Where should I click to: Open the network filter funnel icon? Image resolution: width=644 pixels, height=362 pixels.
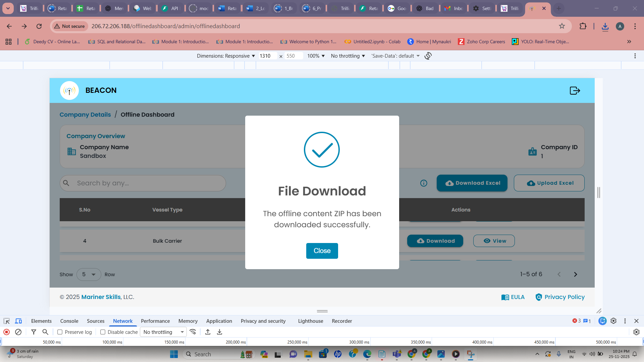tap(34, 332)
